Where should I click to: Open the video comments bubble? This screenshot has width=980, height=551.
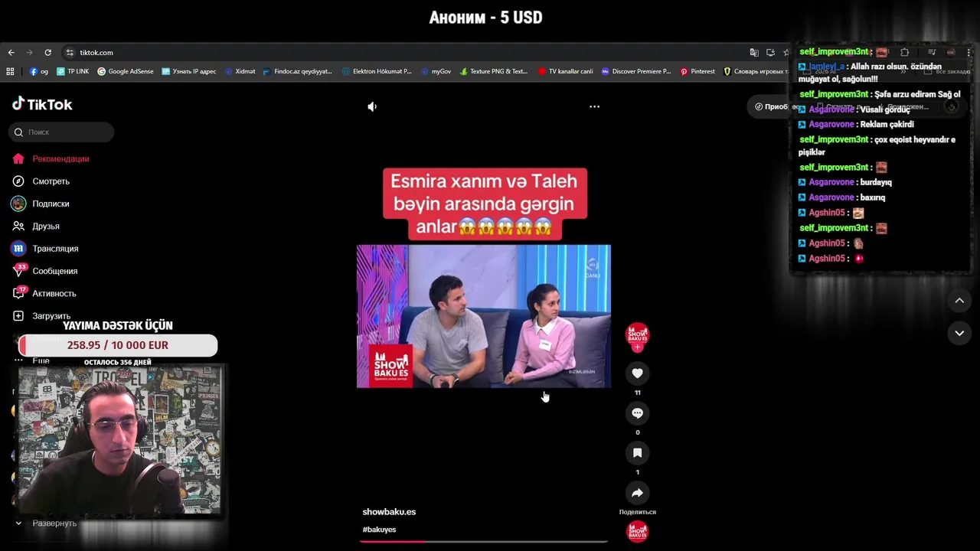[x=637, y=413]
